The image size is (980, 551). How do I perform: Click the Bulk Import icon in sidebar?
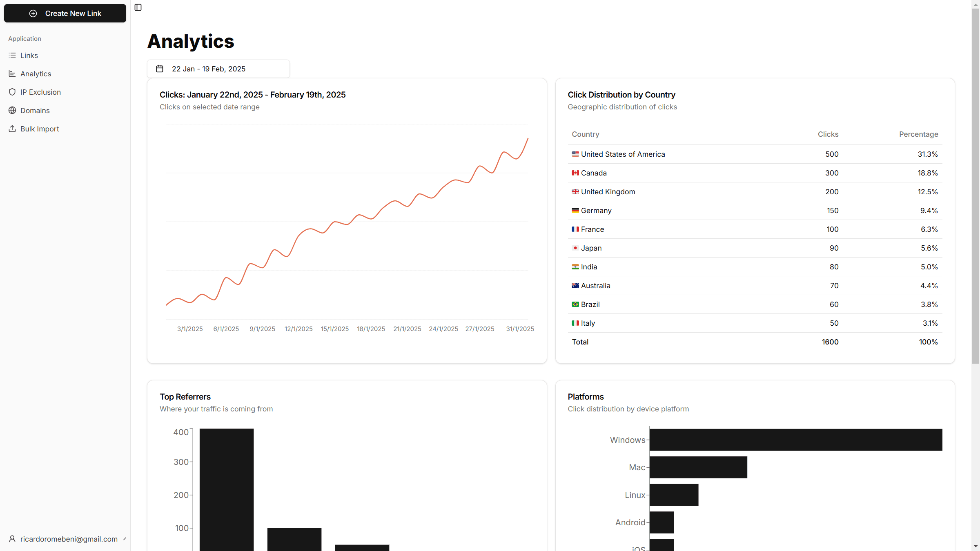point(12,129)
